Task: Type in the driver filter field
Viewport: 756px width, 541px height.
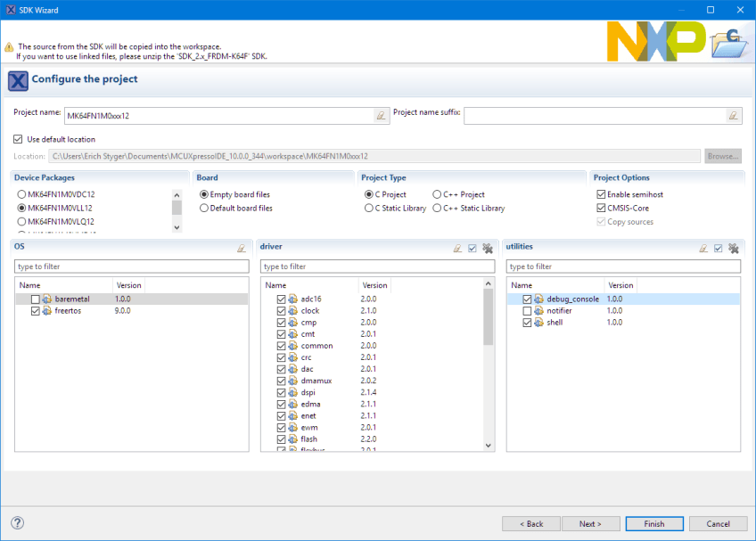Action: [373, 266]
